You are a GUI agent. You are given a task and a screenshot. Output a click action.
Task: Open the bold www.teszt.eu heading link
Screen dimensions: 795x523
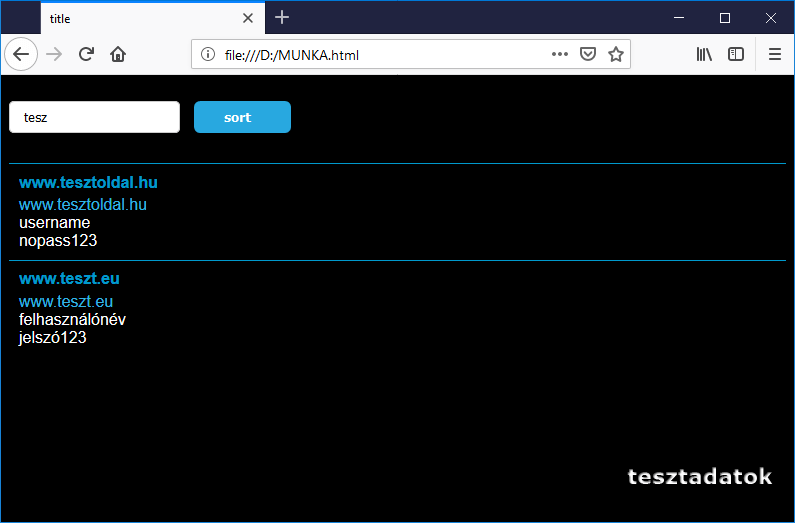coord(69,279)
